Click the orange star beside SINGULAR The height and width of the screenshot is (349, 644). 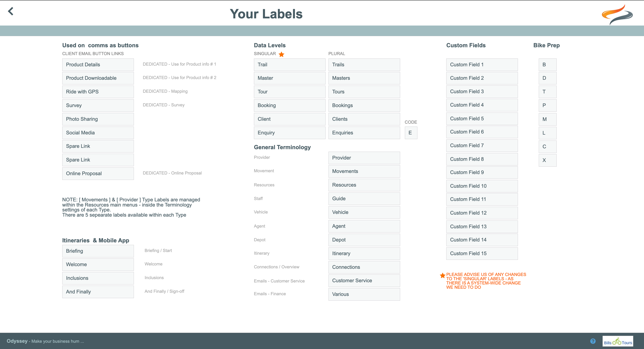(281, 54)
